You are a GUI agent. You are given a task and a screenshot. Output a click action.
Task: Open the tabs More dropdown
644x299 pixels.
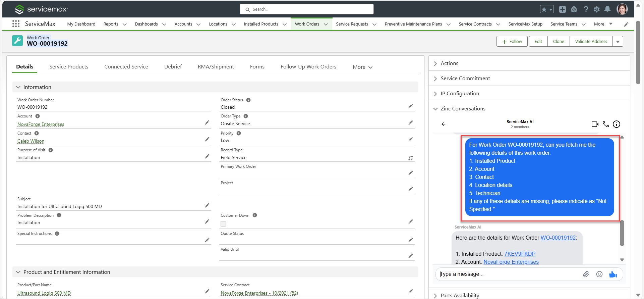click(x=363, y=67)
